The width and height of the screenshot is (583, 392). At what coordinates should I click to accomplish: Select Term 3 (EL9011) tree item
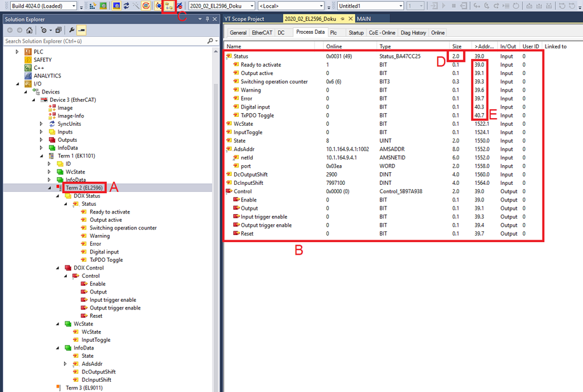click(84, 388)
